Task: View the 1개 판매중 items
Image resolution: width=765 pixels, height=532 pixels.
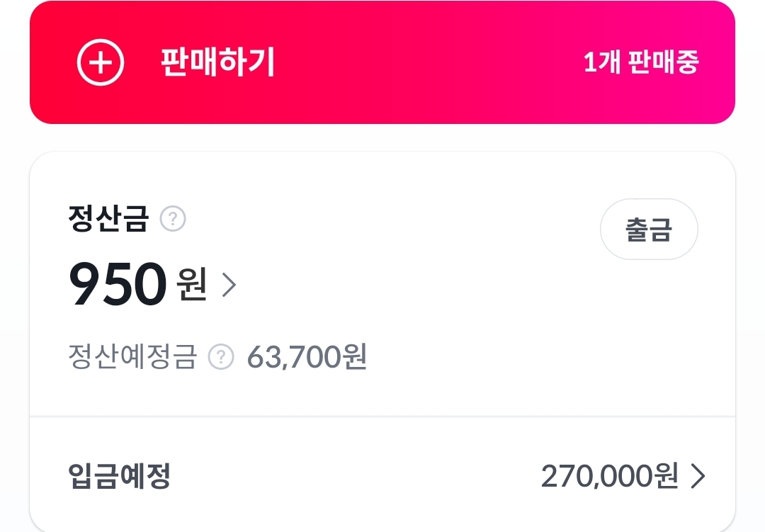Action: (641, 62)
